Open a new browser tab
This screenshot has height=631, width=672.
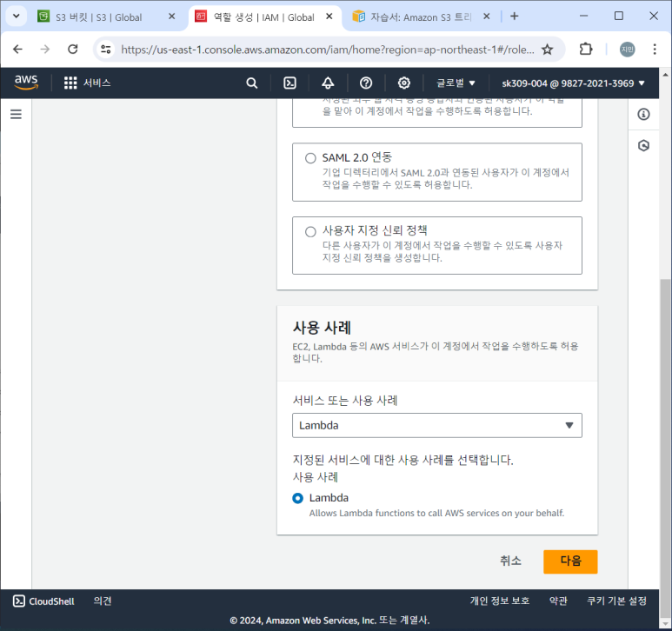click(x=515, y=17)
